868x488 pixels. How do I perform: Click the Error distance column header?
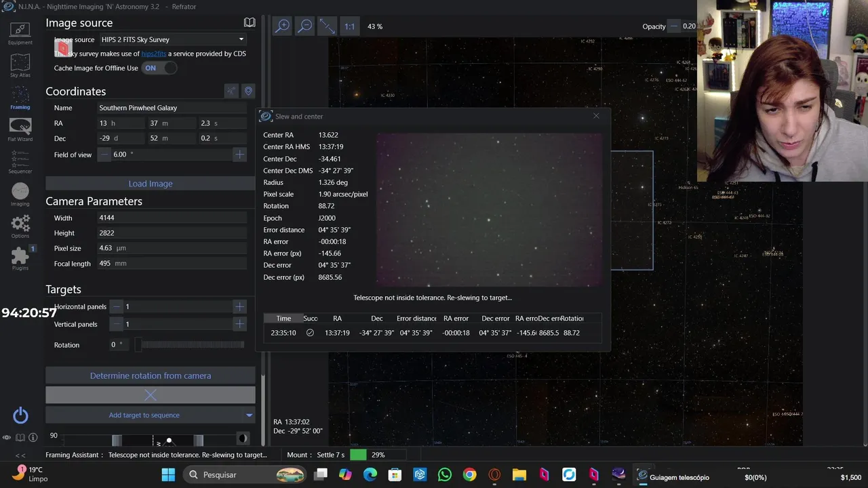point(416,319)
